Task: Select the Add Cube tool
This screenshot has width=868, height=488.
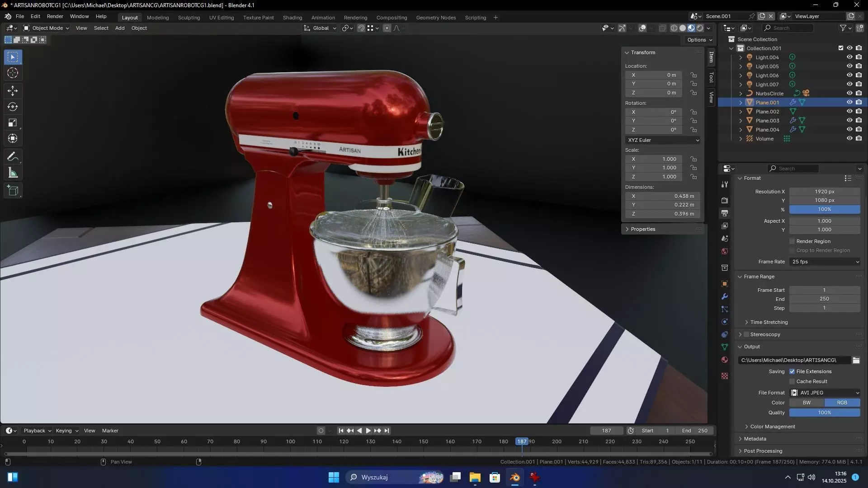Action: point(13,191)
